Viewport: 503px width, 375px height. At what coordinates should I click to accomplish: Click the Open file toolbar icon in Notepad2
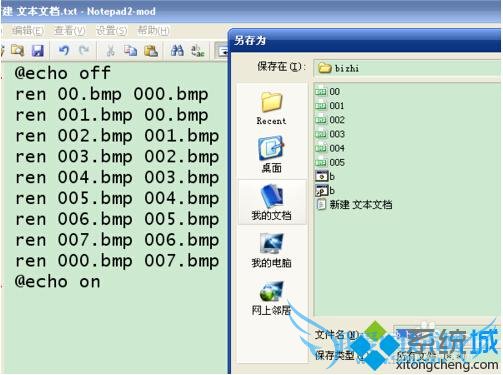[x=17, y=51]
